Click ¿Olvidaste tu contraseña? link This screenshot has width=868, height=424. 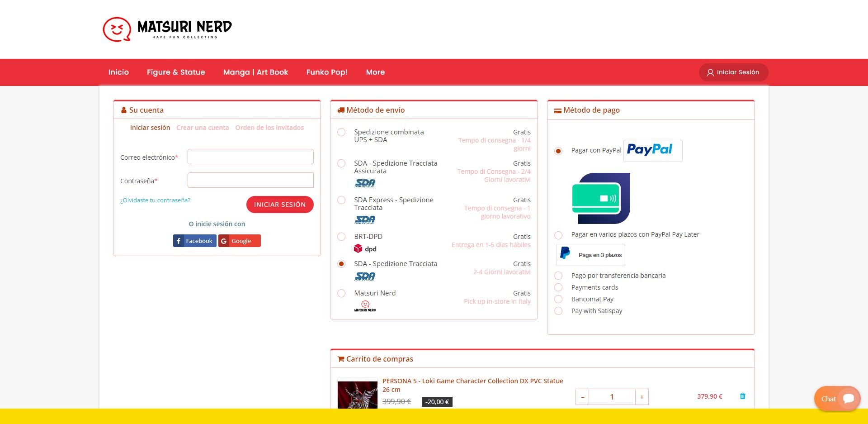point(155,200)
